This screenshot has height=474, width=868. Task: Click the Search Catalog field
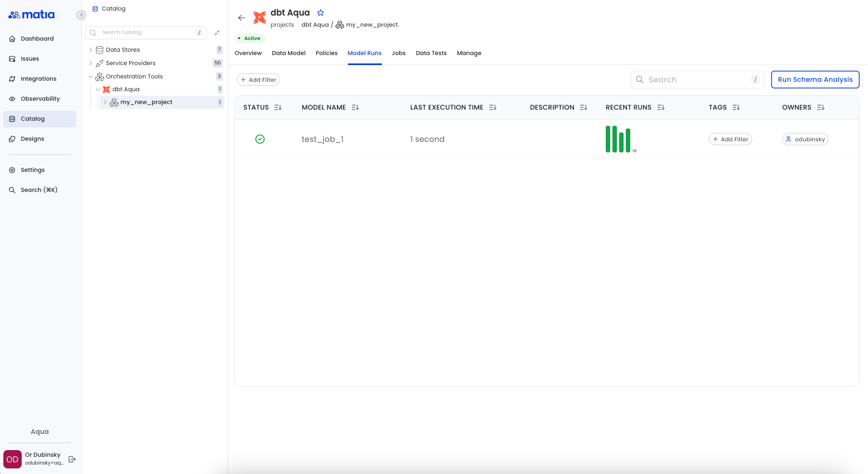146,32
